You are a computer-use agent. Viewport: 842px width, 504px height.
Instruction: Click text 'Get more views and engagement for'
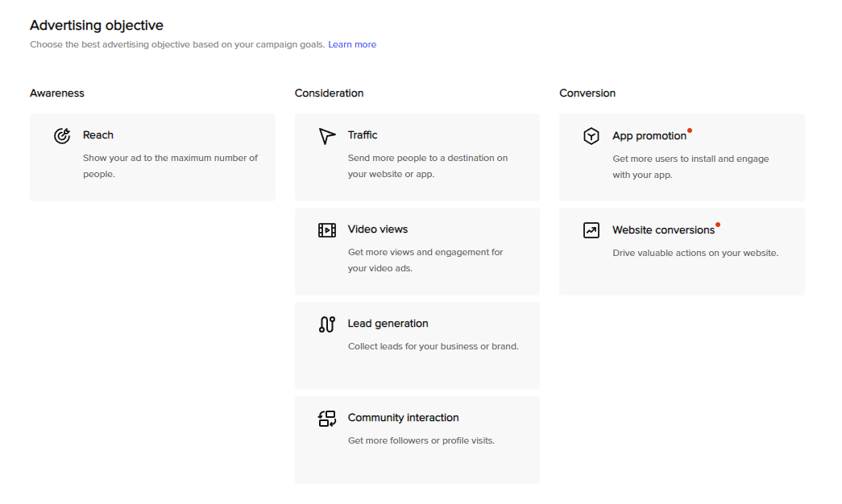[x=425, y=252]
